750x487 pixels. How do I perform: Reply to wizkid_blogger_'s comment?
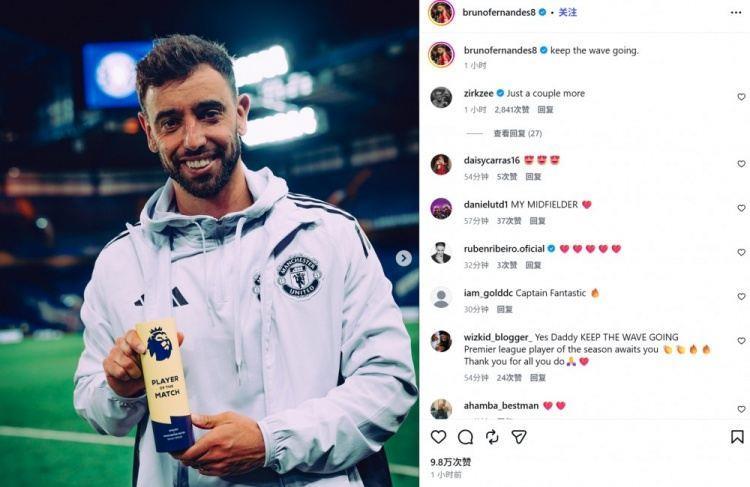tap(538, 378)
